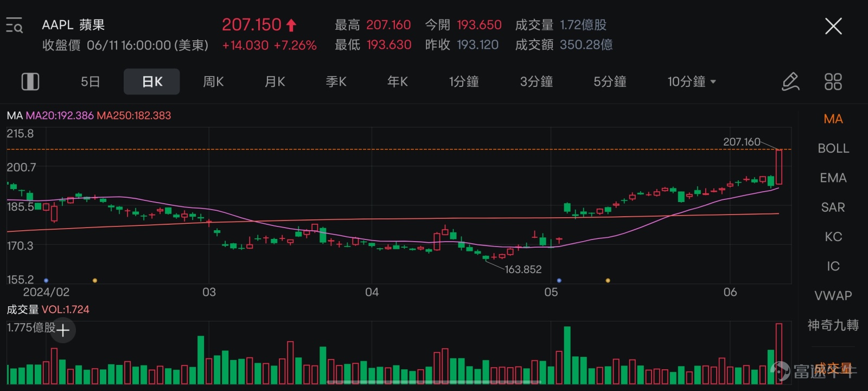
Task: Select the 成交量 sub-indicator in sidebar
Action: (833, 369)
